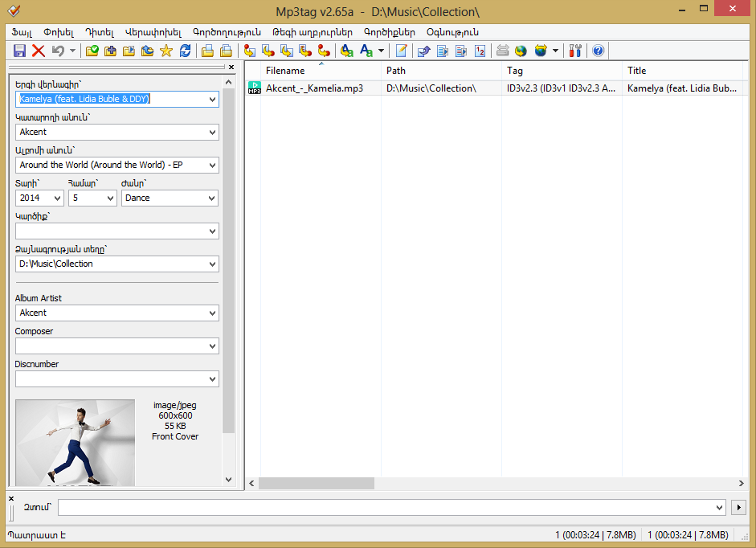Open the Ֆայլ (File) menu
This screenshot has width=756, height=548.
click(22, 32)
